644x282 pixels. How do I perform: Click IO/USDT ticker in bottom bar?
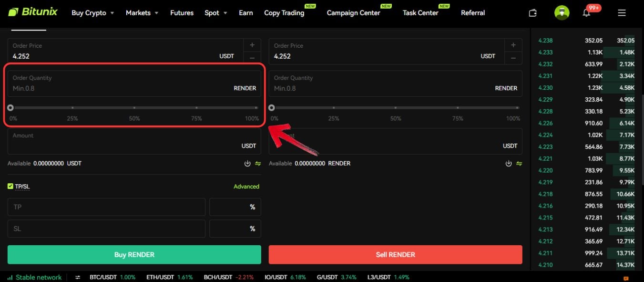click(x=285, y=277)
